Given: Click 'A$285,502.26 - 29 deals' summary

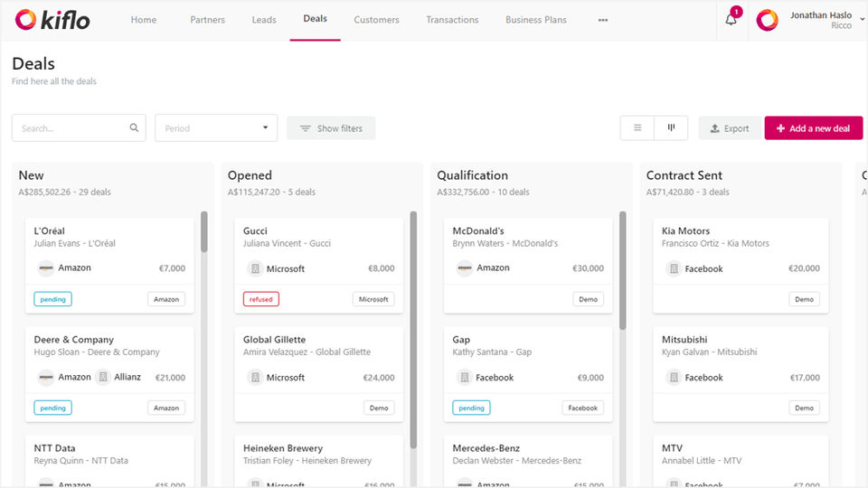Looking at the screenshot, I should point(65,192).
